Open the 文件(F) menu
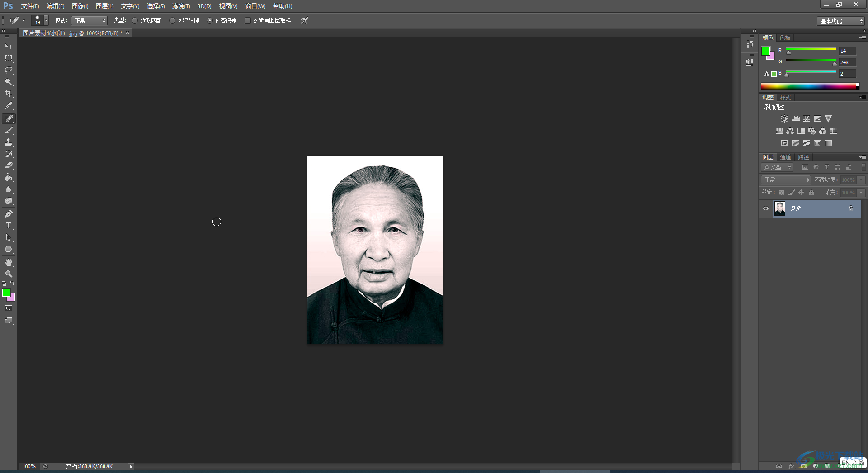The image size is (868, 473). pos(30,6)
